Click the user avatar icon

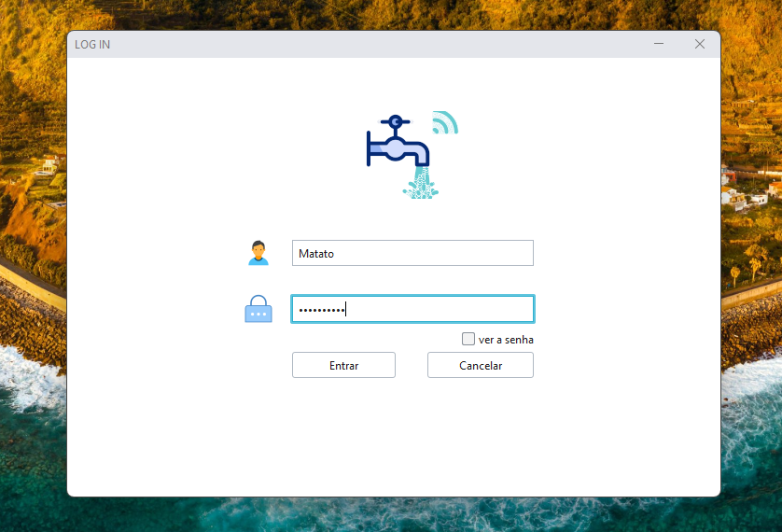258,253
